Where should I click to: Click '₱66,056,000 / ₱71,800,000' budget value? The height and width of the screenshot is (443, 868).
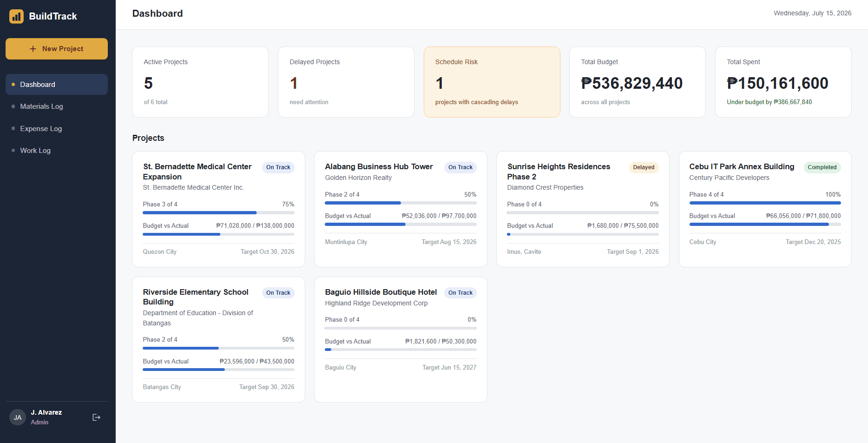coord(803,216)
